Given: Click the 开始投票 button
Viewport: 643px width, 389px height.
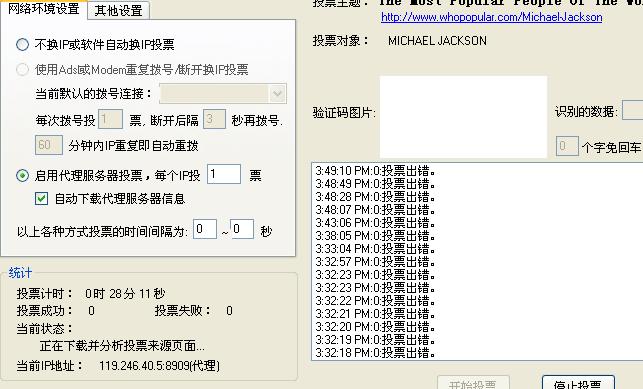Looking at the screenshot, I should point(473,382).
